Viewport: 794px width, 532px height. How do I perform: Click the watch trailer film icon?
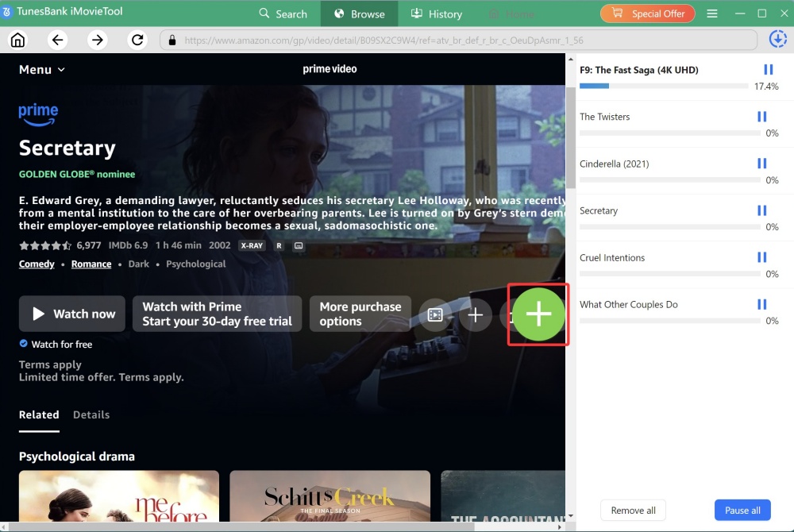(435, 315)
